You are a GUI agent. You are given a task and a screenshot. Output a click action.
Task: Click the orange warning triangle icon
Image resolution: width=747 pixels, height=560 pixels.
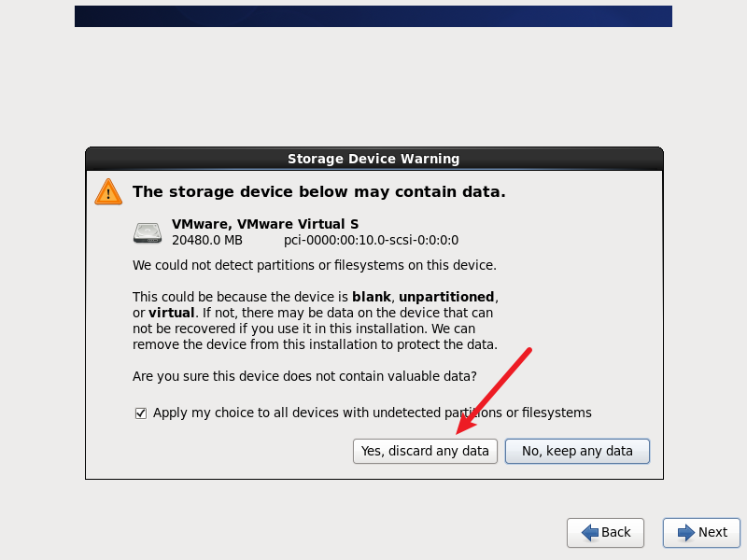point(108,192)
